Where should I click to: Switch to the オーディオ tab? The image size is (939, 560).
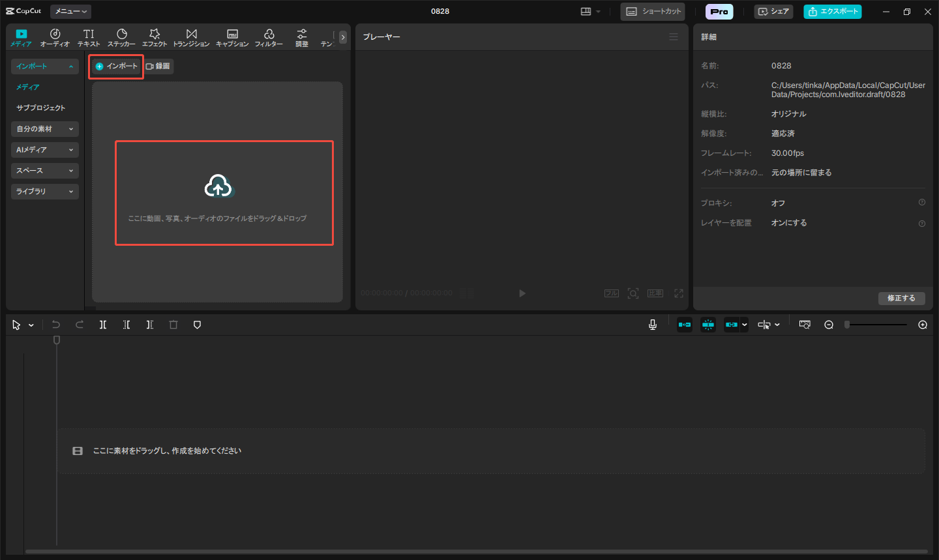click(55, 38)
